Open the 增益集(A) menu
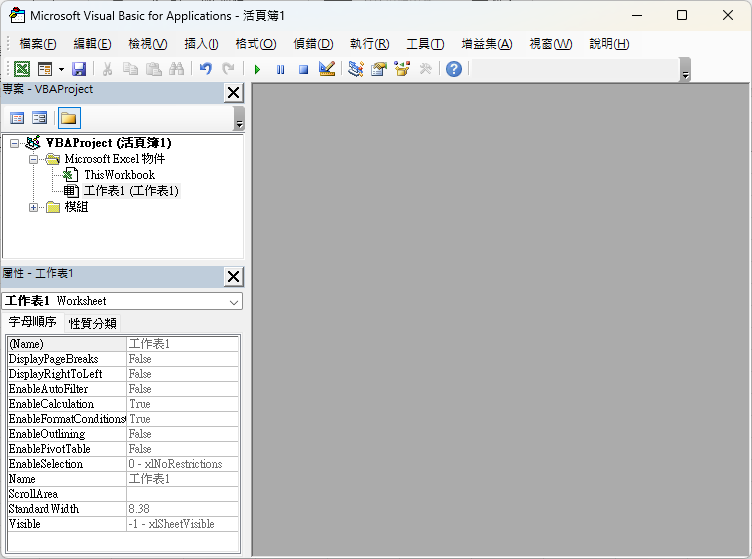The image size is (752, 559). point(487,44)
